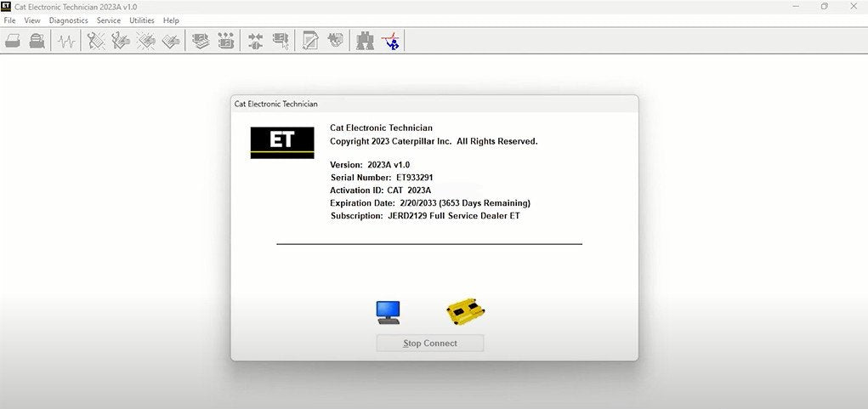This screenshot has height=409, width=868.
Task: Click Subscription JERD2129 Full Service Dealer text
Action: pos(425,216)
